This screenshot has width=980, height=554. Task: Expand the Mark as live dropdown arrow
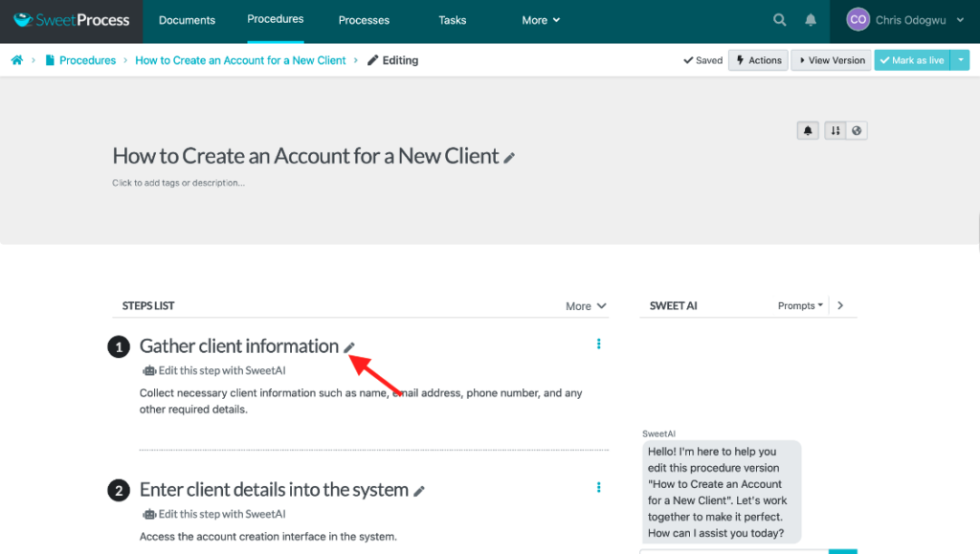click(x=960, y=60)
